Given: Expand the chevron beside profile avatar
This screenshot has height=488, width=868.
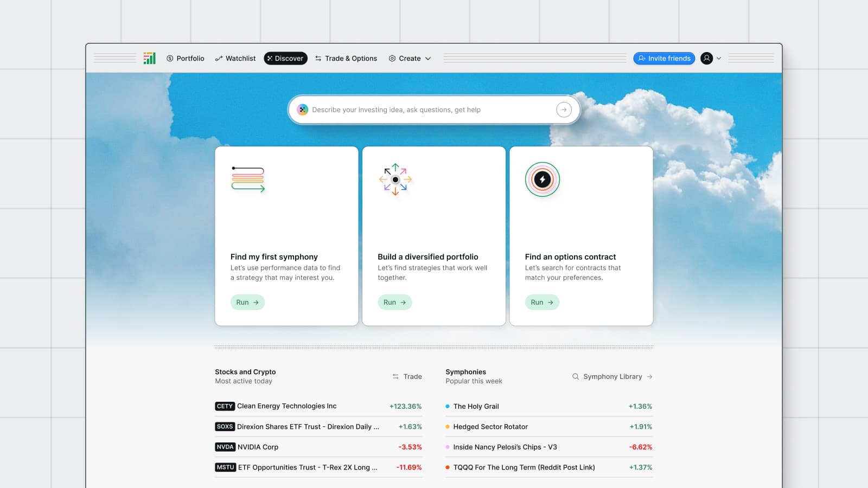Looking at the screenshot, I should 719,59.
